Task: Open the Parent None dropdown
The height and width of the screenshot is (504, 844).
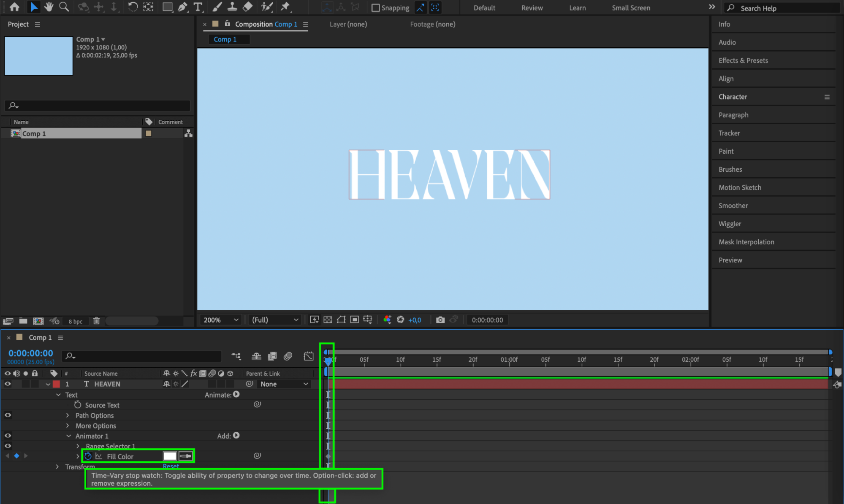Action: [284, 384]
